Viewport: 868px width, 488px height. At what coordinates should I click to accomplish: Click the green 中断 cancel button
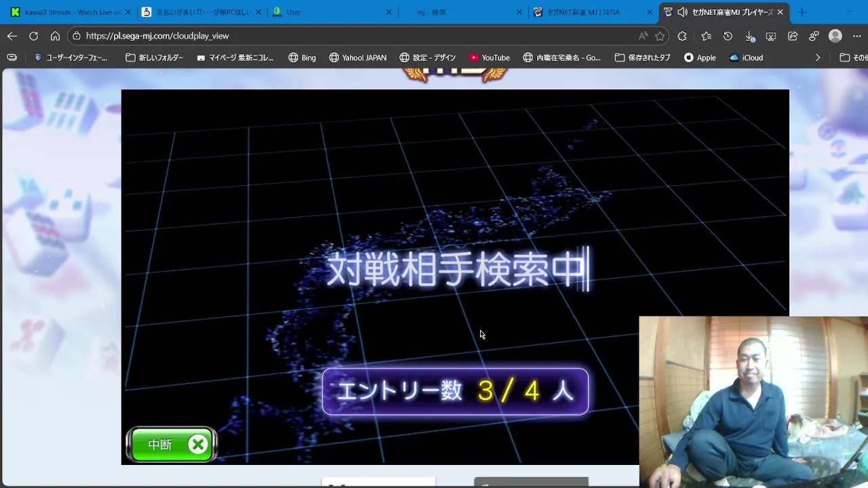click(172, 445)
